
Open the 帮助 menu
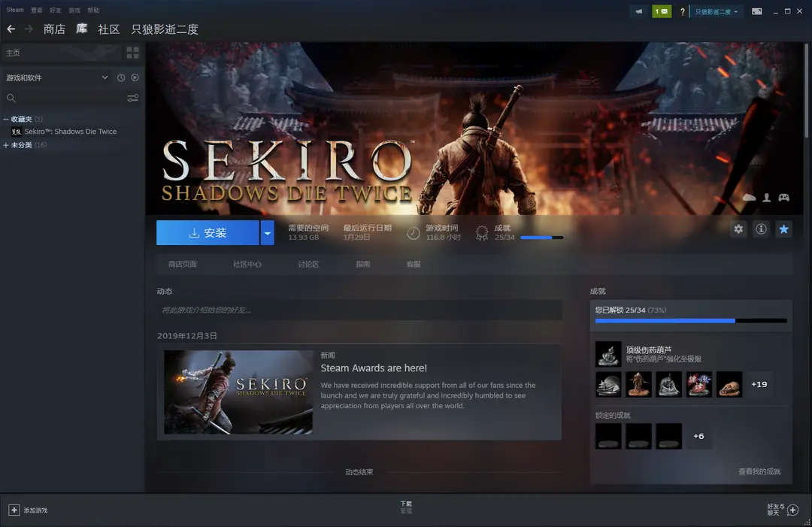(x=93, y=10)
